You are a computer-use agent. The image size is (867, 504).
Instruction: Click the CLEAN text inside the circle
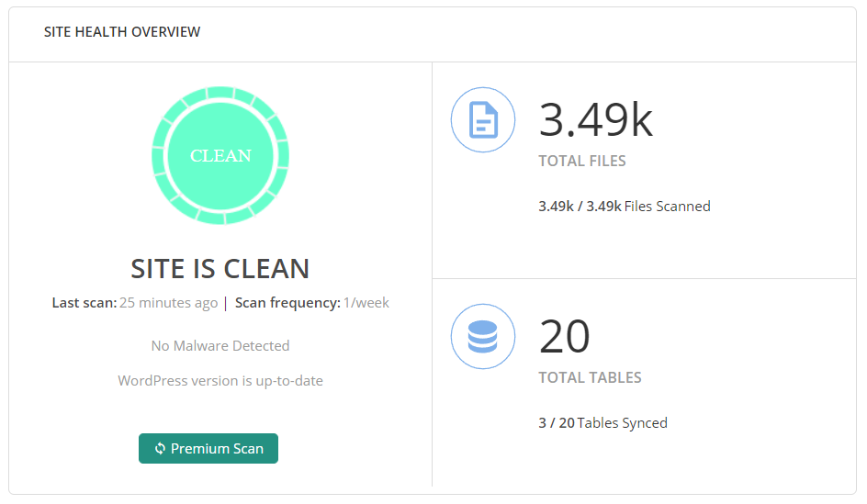(x=220, y=156)
